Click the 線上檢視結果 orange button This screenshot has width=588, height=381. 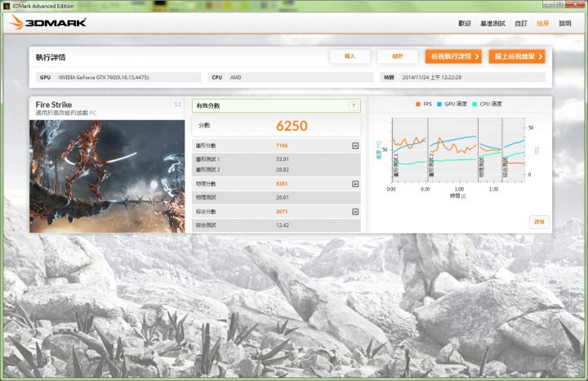pos(517,56)
